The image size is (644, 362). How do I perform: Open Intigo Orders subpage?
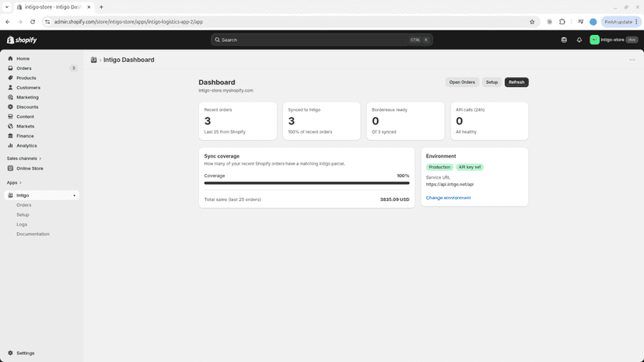tap(24, 205)
